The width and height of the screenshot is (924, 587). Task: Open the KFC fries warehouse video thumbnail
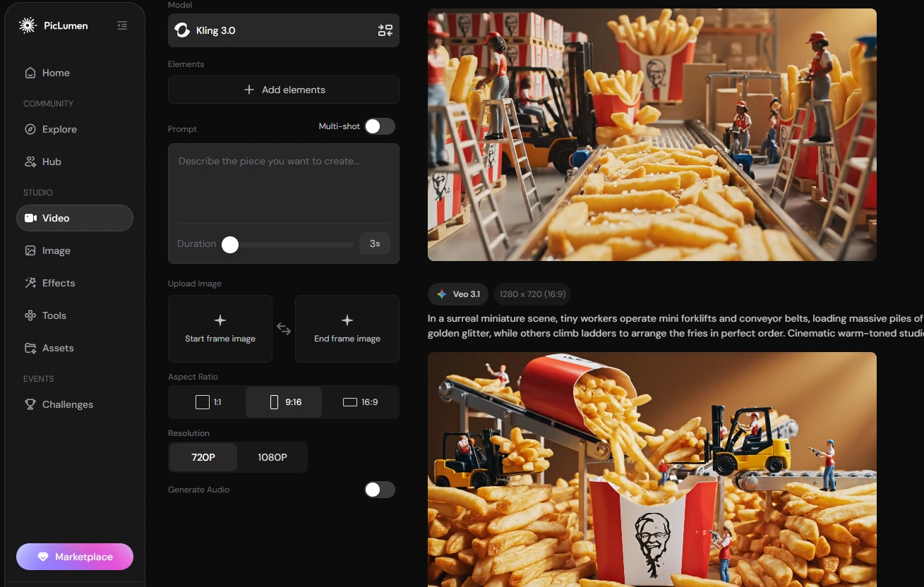tap(652, 135)
